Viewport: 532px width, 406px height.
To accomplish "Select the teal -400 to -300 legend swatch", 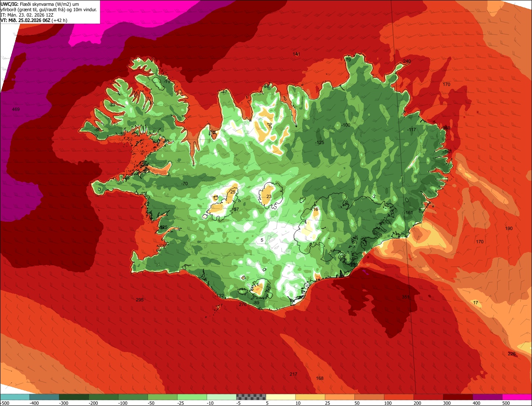I will pos(44,397).
